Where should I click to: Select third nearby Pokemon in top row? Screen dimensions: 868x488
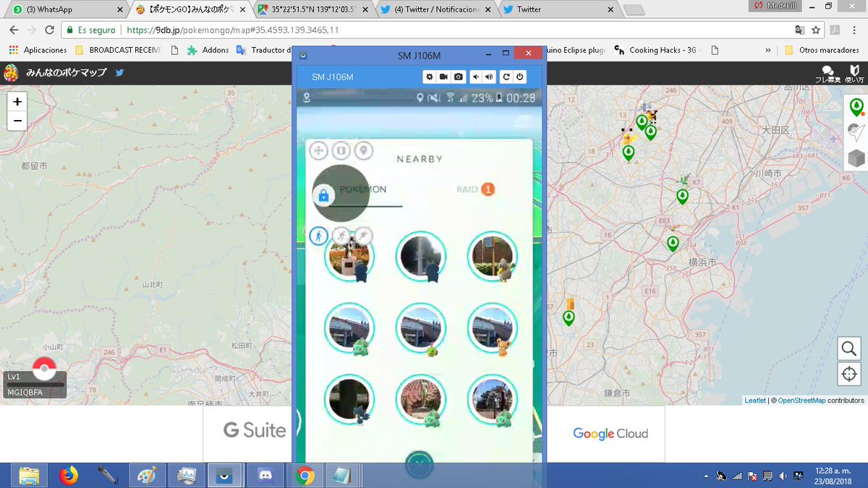point(492,256)
